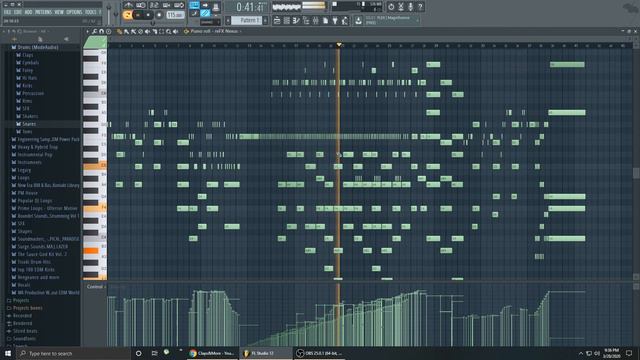Click the arrow left of Pattern 1
The image size is (640, 360).
pyautogui.click(x=228, y=20)
